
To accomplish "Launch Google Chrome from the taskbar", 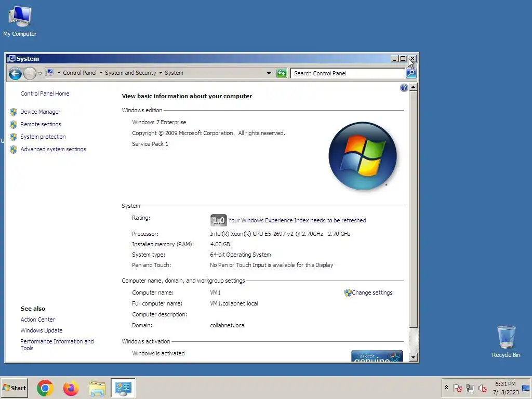I will point(45,388).
